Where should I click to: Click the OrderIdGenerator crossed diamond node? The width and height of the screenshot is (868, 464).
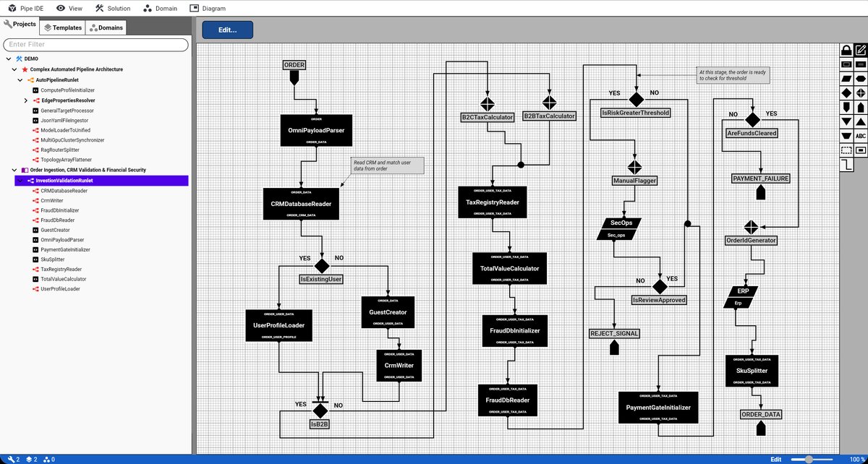[751, 227]
